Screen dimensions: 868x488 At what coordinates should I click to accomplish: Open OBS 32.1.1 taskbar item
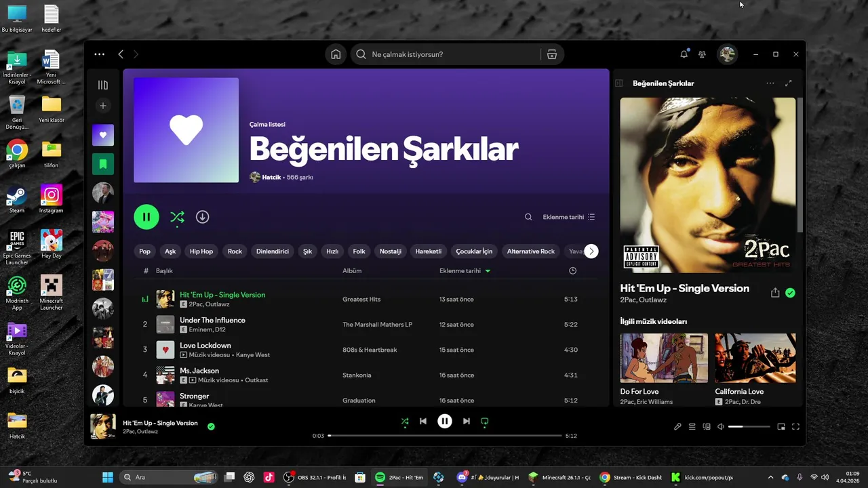(x=315, y=477)
